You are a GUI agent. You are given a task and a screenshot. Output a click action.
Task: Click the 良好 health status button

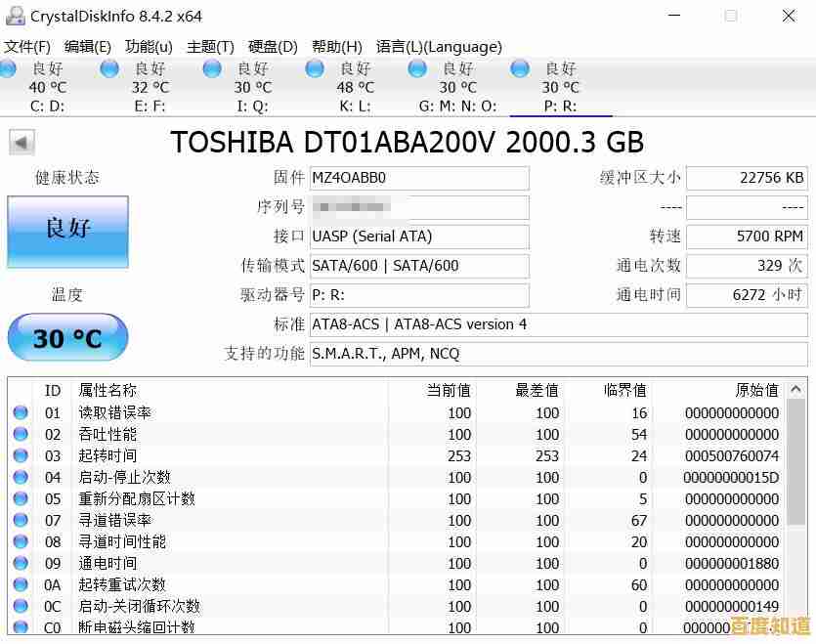pos(66,233)
